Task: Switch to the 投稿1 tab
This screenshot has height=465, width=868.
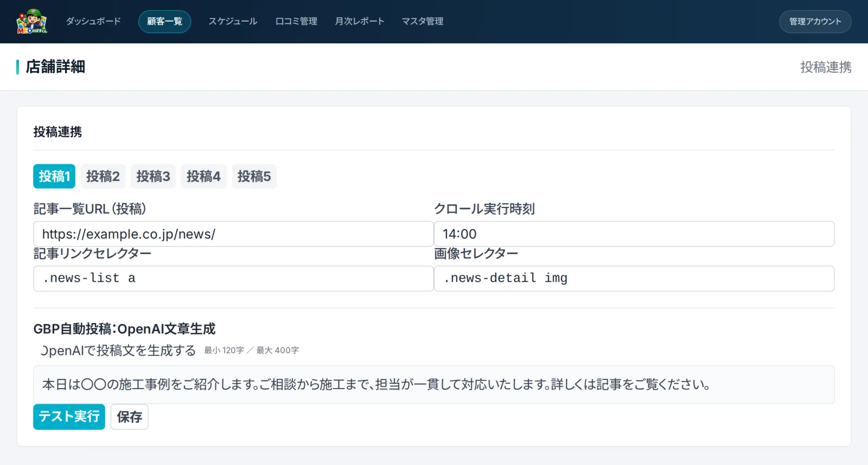Action: click(x=54, y=176)
